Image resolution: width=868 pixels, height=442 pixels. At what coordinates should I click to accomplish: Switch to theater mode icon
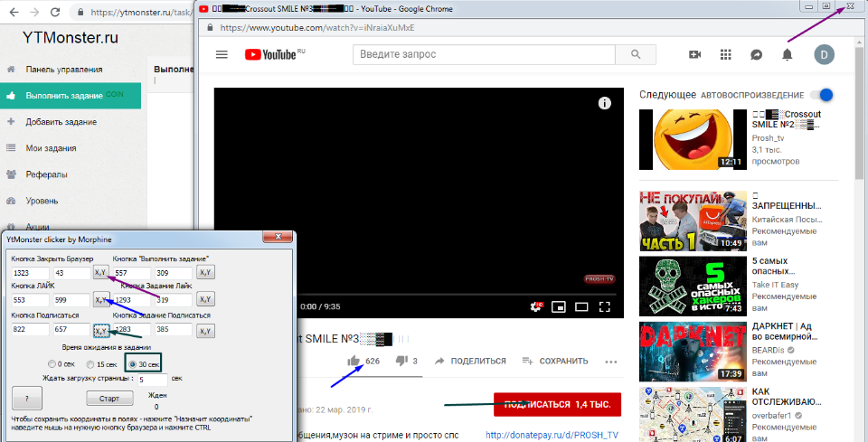pos(581,306)
